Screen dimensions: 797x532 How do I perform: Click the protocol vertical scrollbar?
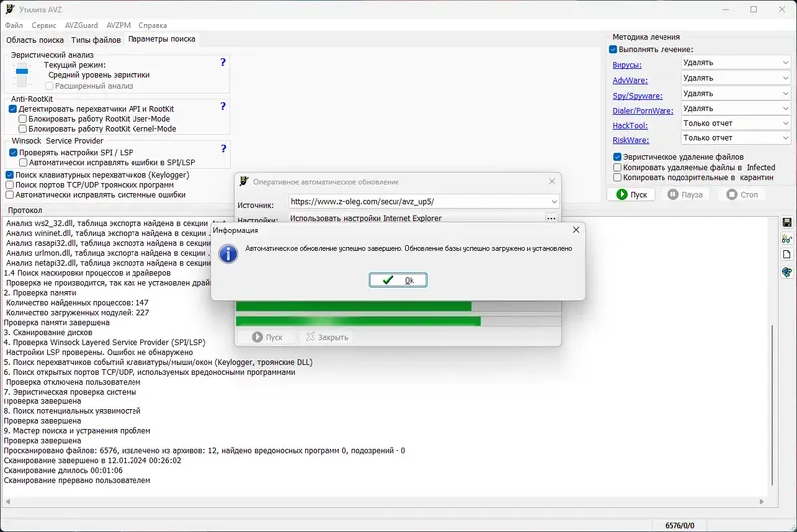pyautogui.click(x=771, y=404)
